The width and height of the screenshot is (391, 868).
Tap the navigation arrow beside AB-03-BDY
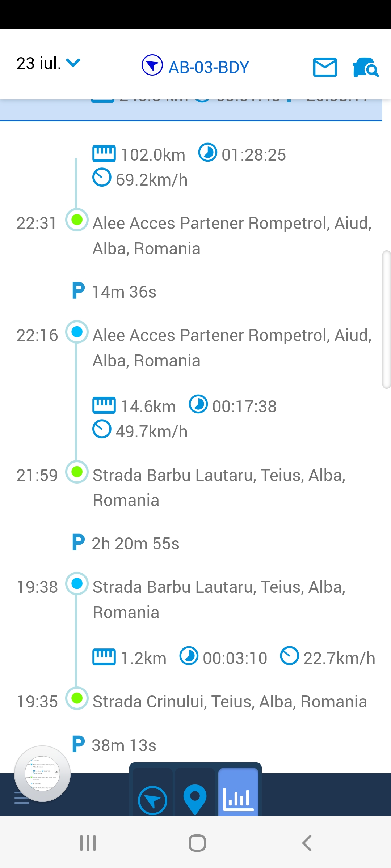[x=152, y=65]
